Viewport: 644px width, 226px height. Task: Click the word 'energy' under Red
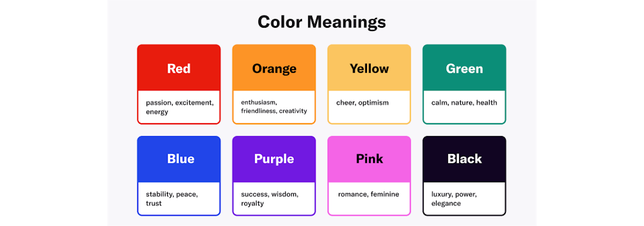point(157,112)
